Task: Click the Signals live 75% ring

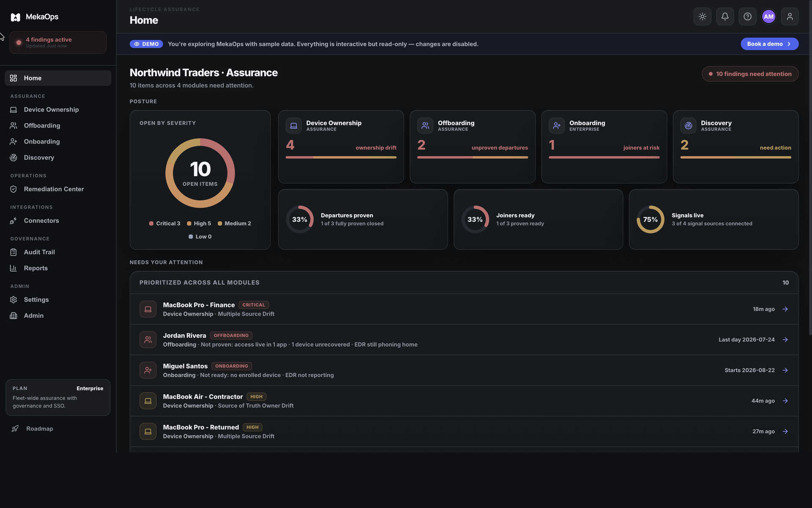Action: point(650,219)
